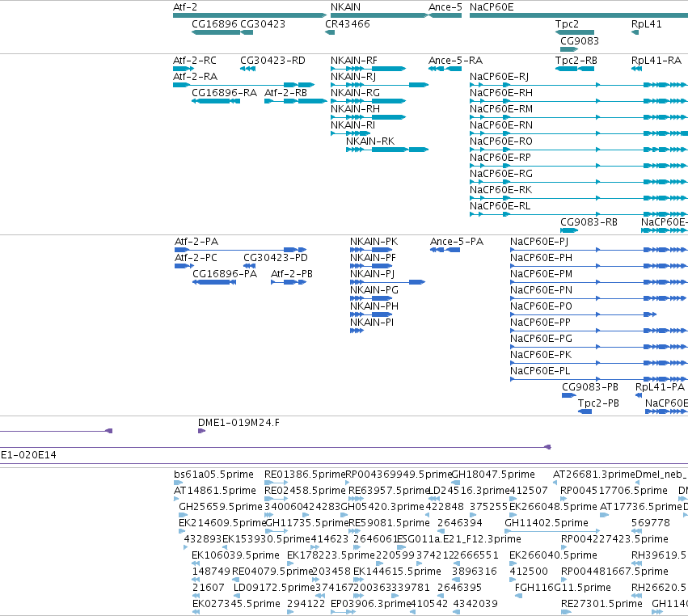
Task: Click transcript NaCP60E-RL
Action: click(579, 213)
